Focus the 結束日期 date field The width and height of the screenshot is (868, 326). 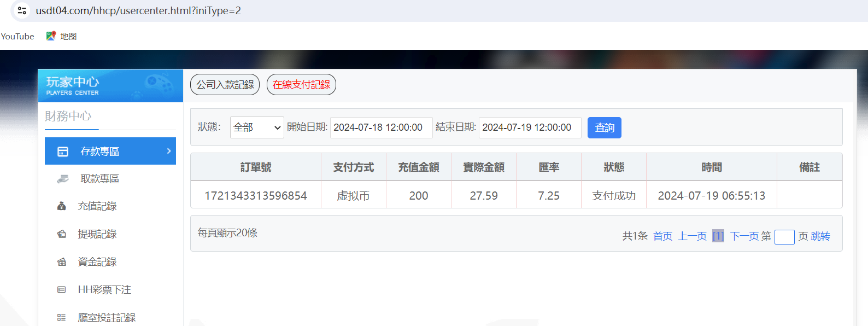pyautogui.click(x=530, y=127)
